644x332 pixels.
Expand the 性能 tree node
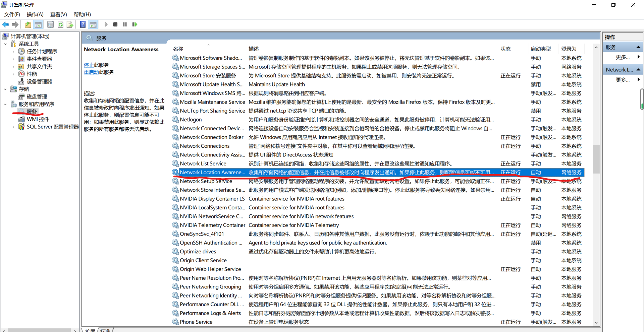point(13,74)
